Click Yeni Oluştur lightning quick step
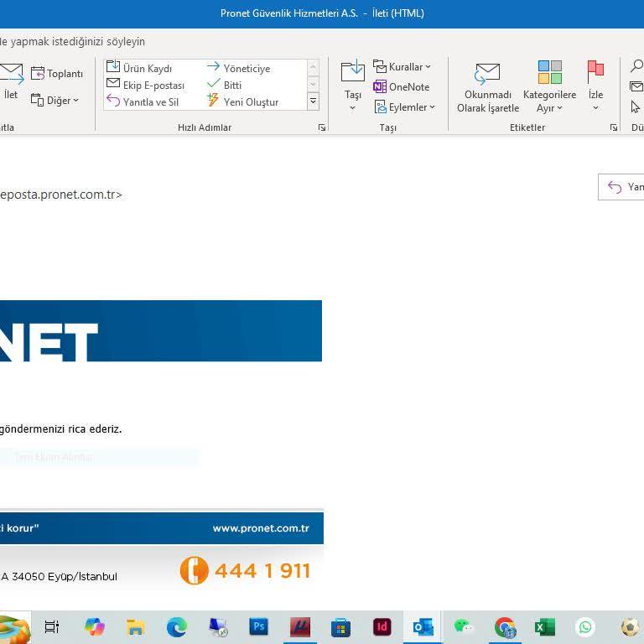Viewport: 644px width, 644px height. (x=242, y=101)
